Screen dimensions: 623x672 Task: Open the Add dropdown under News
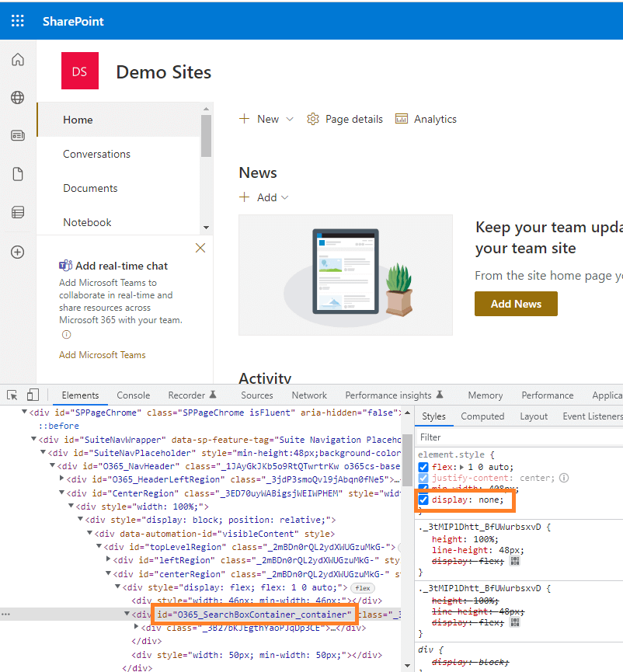(264, 197)
